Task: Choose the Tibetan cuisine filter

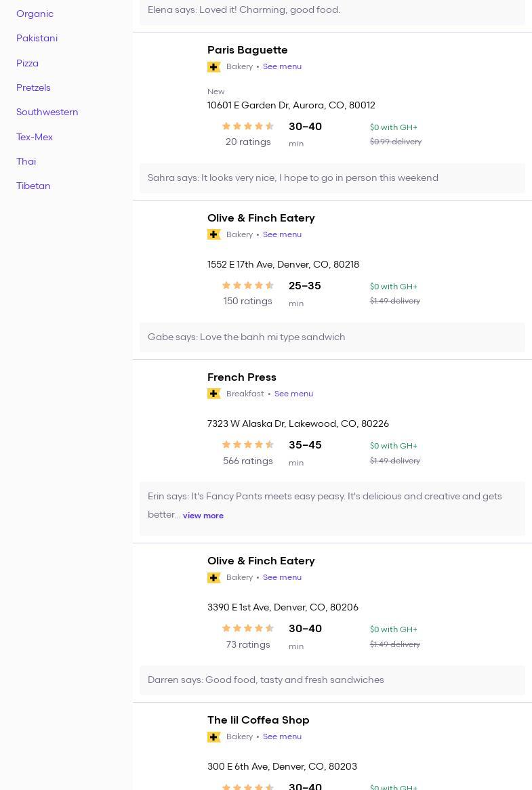Action: (x=33, y=186)
